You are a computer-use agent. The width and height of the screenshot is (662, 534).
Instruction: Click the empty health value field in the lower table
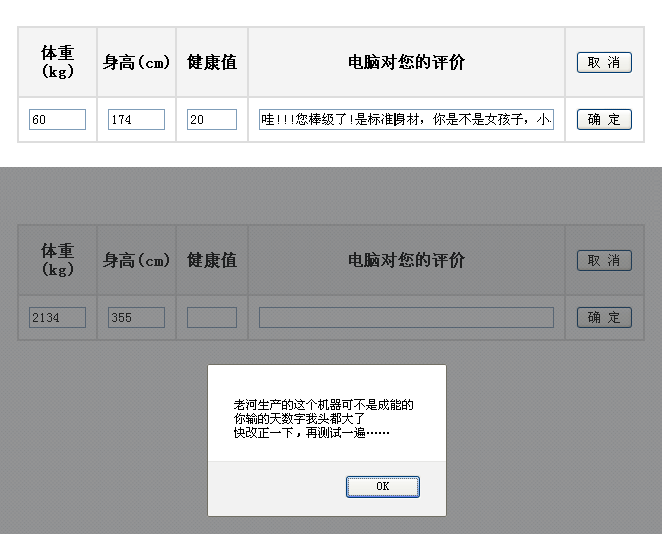click(212, 317)
